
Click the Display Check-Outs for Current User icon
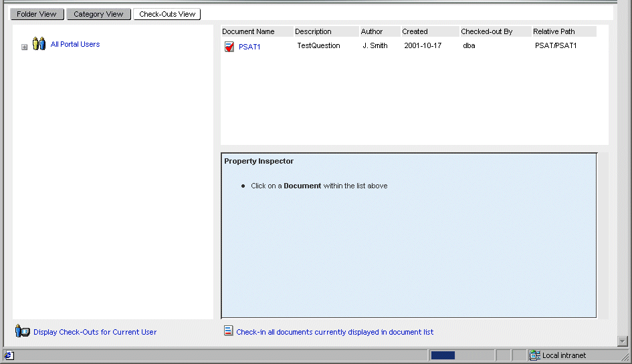23,331
